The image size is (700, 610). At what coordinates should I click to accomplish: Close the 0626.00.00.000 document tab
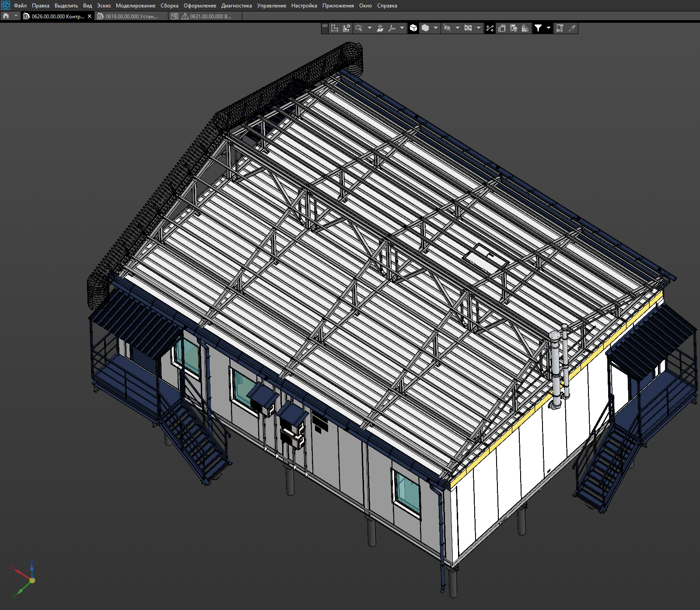[x=90, y=16]
